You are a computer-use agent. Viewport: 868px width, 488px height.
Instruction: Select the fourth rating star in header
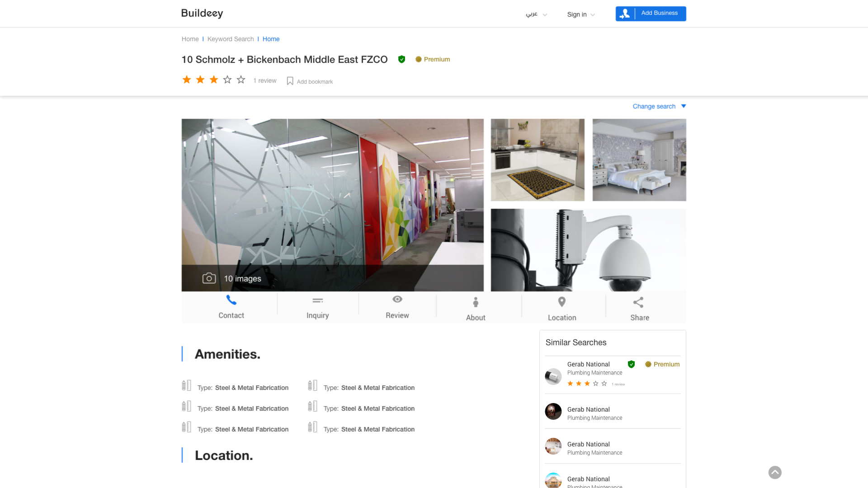pos(227,80)
